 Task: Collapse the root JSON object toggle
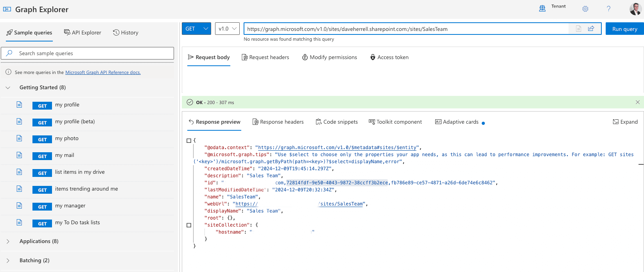pyautogui.click(x=189, y=141)
